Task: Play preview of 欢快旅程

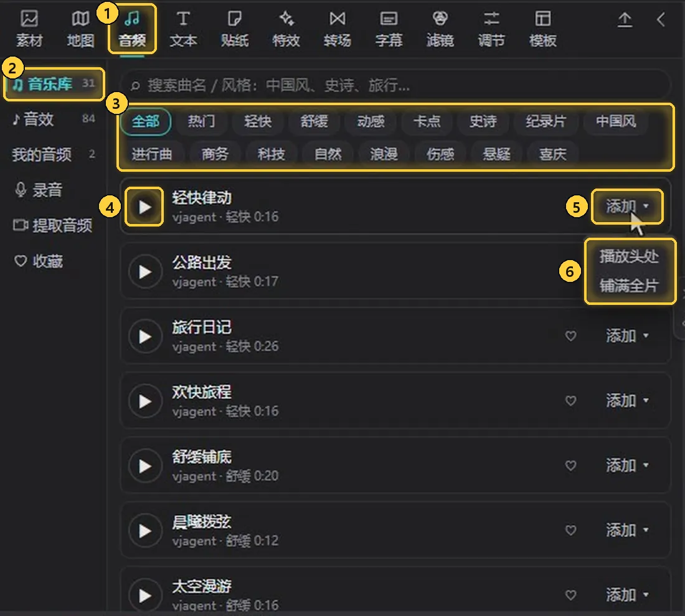Action: 144,401
